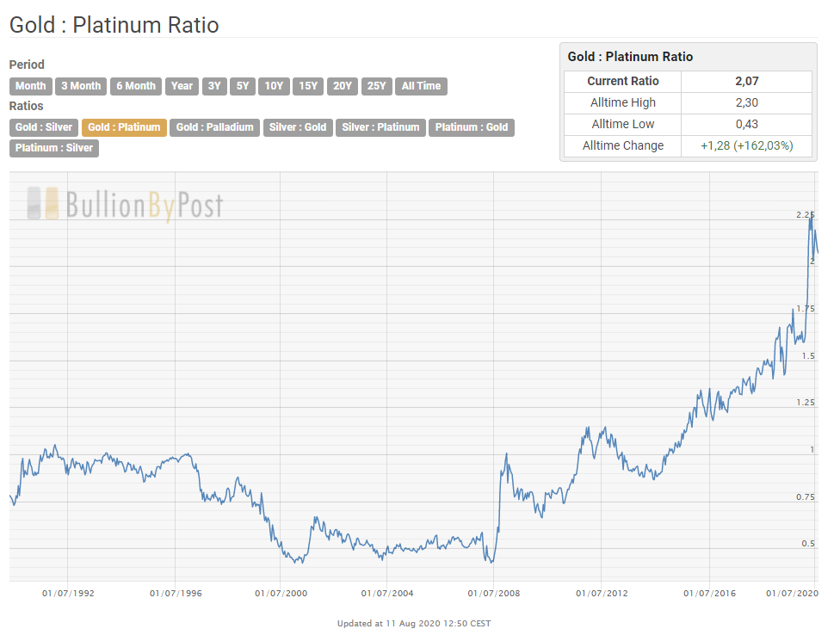Display the All Time period chart
The image size is (840, 635).
[x=421, y=86]
